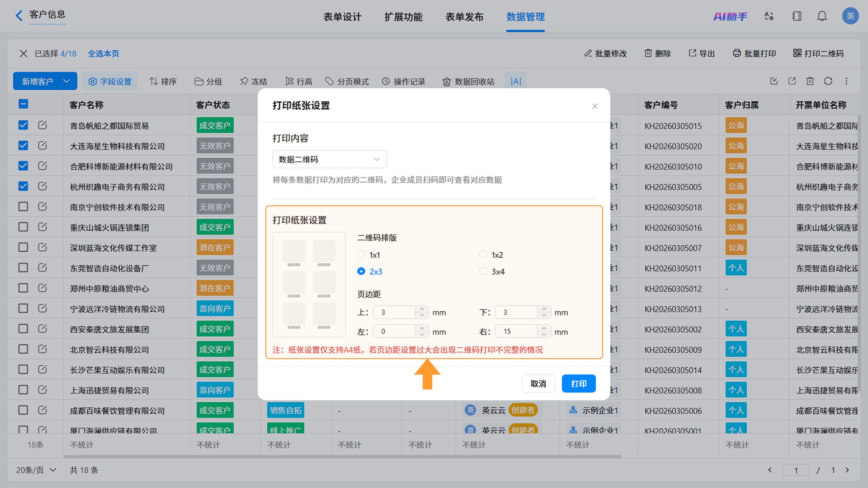Expand 新增客户 dropdown arrow

point(66,81)
